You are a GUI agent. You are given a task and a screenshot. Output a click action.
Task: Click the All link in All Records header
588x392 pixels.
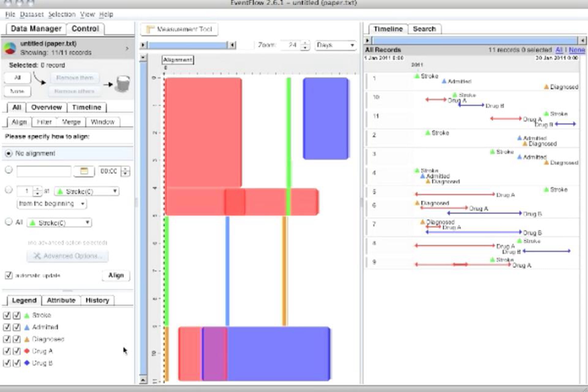[559, 50]
